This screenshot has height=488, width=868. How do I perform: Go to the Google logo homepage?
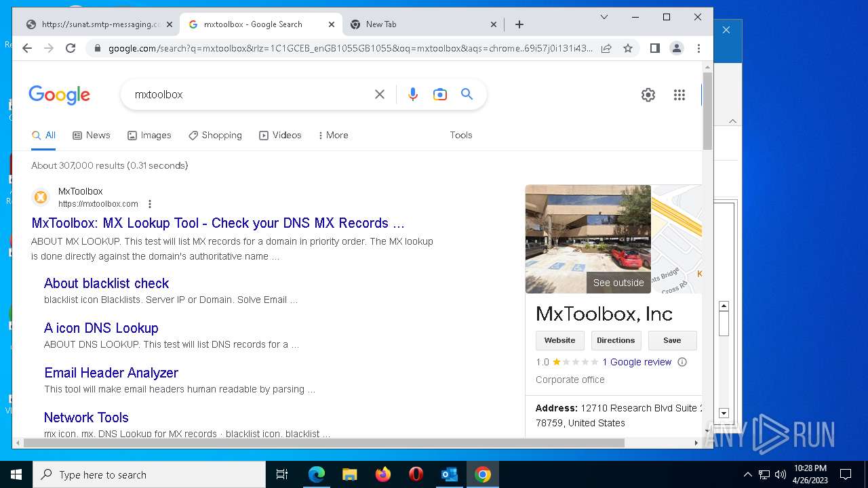(59, 95)
